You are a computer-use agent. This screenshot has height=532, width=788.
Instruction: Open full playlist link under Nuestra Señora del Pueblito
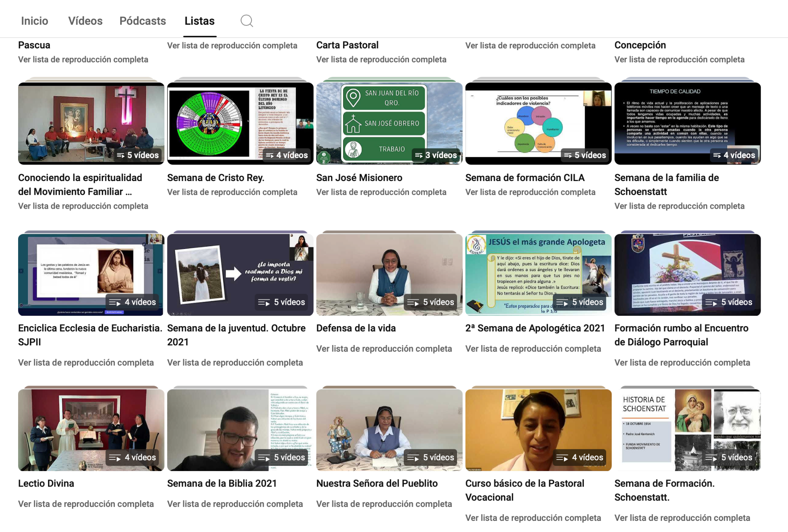pyautogui.click(x=384, y=504)
